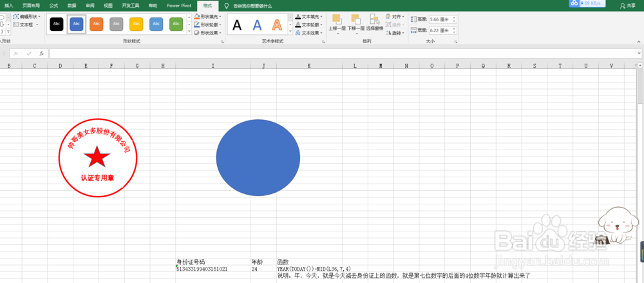Select the red star in the stamp
This screenshot has width=644, height=283.
click(97, 156)
